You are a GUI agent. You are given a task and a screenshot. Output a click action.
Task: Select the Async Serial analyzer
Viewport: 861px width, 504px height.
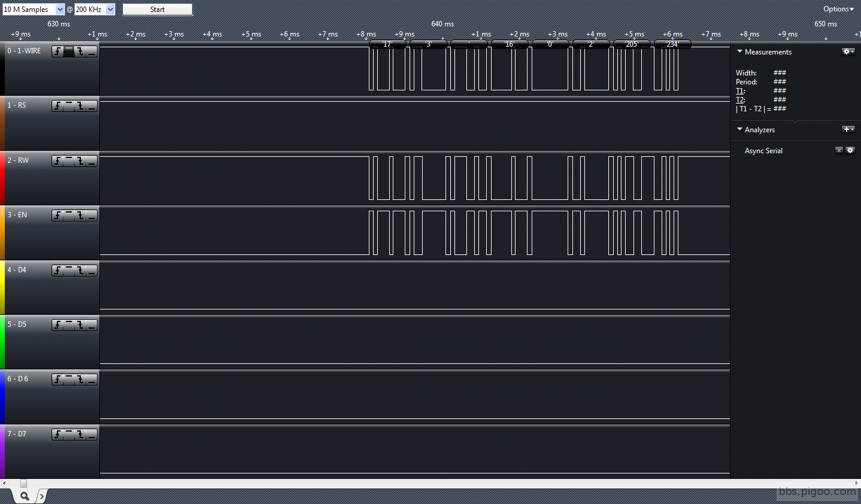click(763, 151)
